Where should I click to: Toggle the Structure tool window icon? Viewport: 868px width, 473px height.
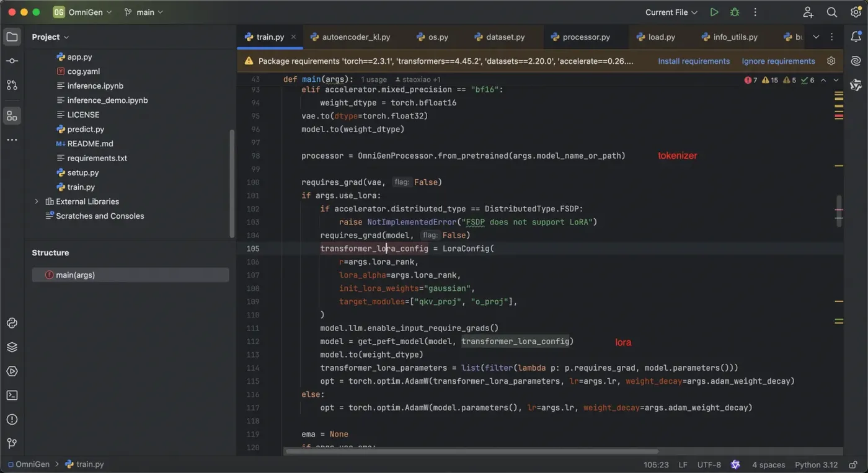click(12, 116)
